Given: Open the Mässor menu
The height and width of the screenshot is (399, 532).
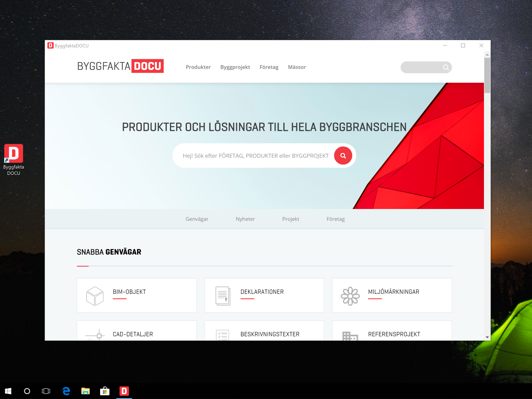Looking at the screenshot, I should 297,67.
